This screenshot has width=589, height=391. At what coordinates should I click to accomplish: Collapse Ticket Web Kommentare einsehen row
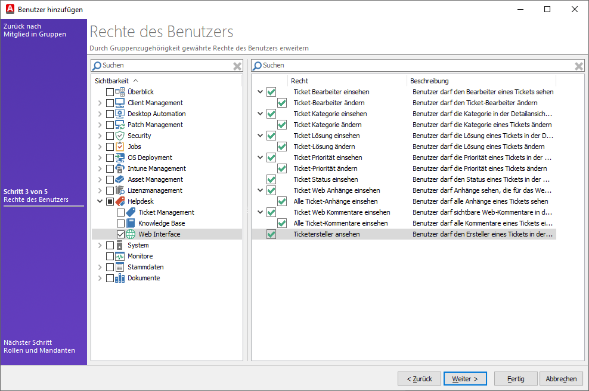[260, 212]
